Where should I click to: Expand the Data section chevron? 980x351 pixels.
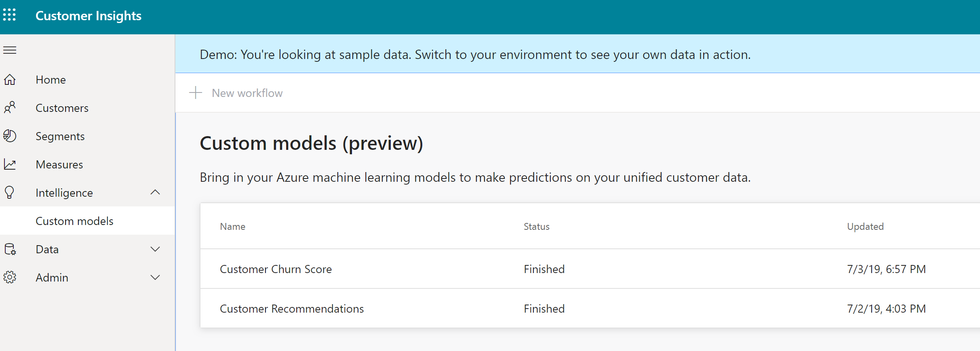tap(155, 249)
